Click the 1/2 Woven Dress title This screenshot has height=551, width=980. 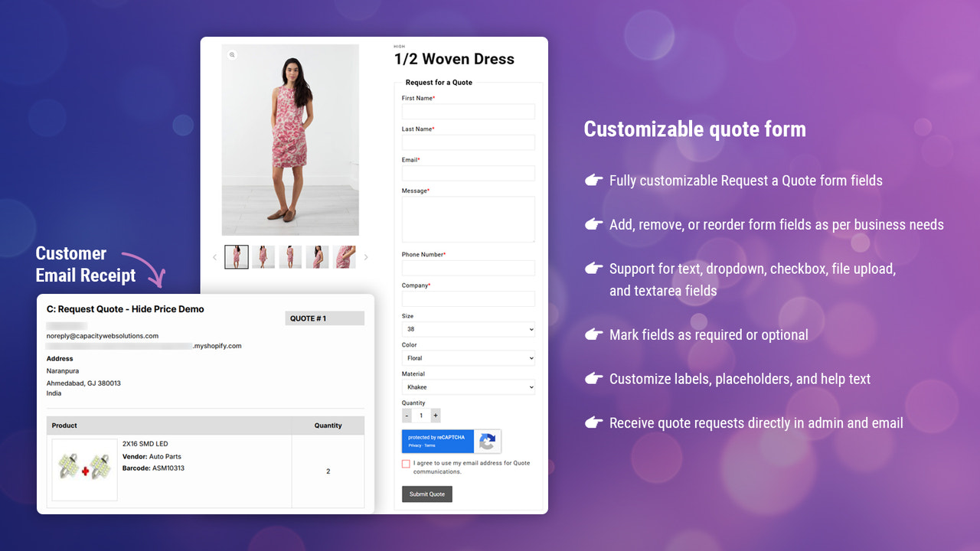click(454, 59)
